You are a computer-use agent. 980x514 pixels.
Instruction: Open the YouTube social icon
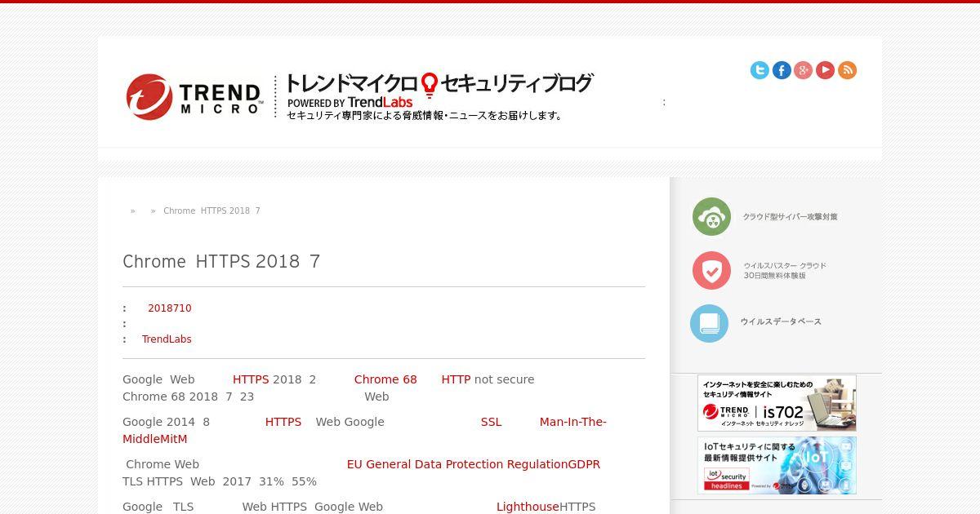pyautogui.click(x=826, y=70)
